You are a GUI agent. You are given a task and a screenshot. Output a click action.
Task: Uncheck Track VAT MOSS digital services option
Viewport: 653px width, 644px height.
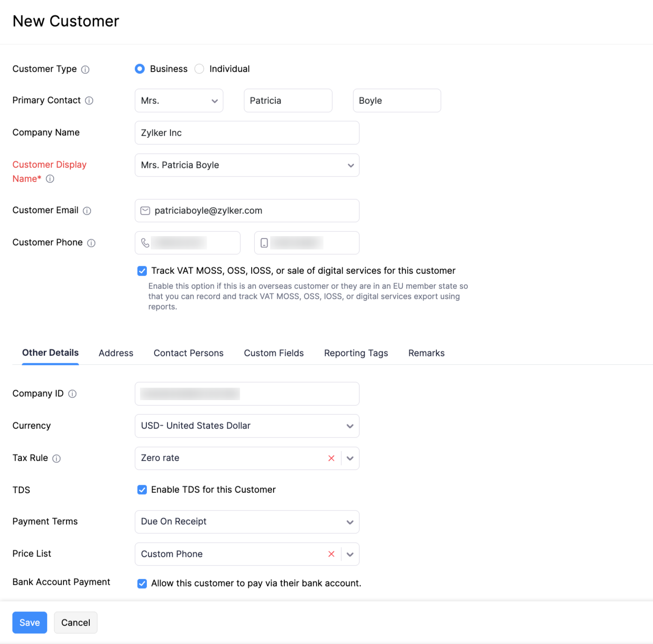(x=142, y=270)
